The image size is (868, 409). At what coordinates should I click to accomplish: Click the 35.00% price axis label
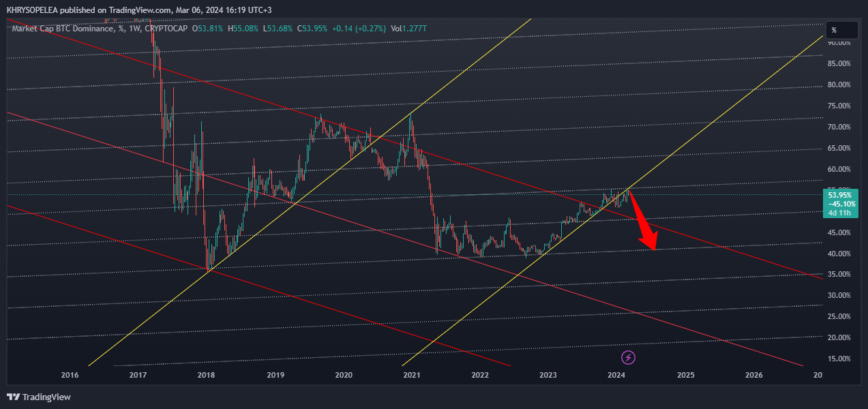pyautogui.click(x=839, y=274)
